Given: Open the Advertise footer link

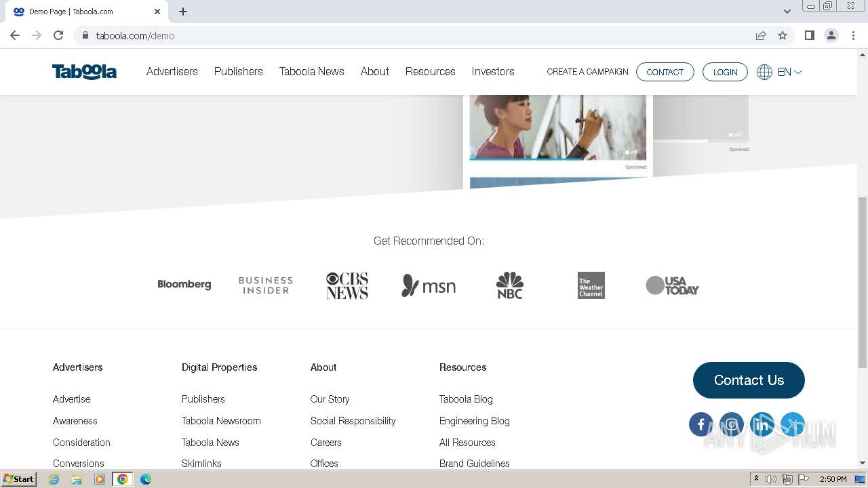Looking at the screenshot, I should pos(72,399).
